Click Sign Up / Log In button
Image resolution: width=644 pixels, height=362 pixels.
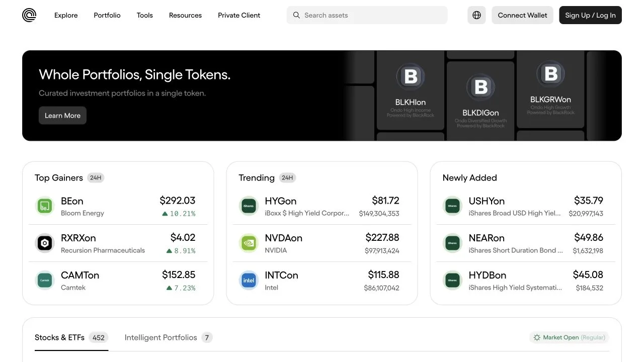tap(590, 15)
